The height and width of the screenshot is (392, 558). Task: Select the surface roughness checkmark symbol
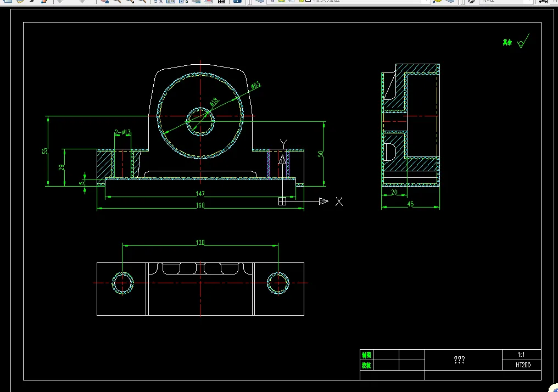tap(523, 41)
